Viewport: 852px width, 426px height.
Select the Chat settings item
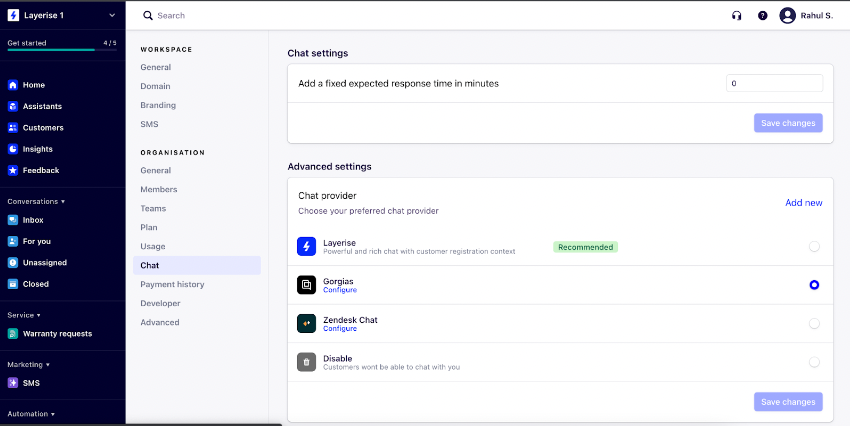pos(197,266)
